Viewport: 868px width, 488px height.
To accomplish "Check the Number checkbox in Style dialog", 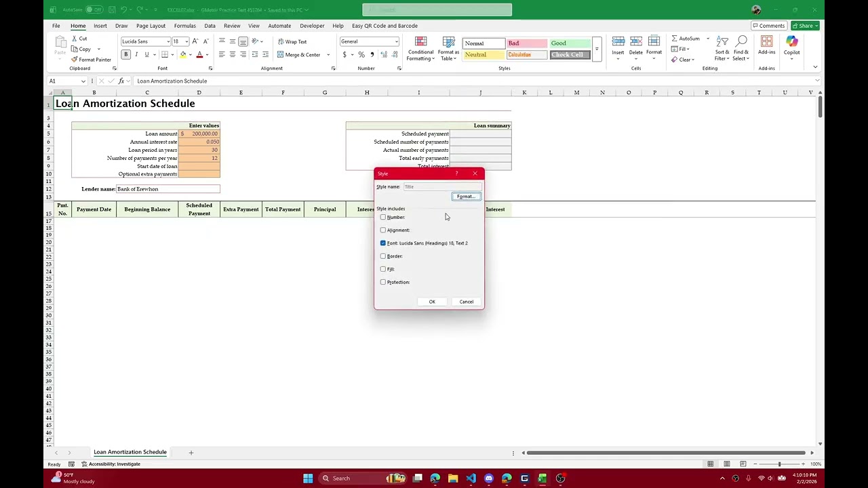I will pos(383,217).
